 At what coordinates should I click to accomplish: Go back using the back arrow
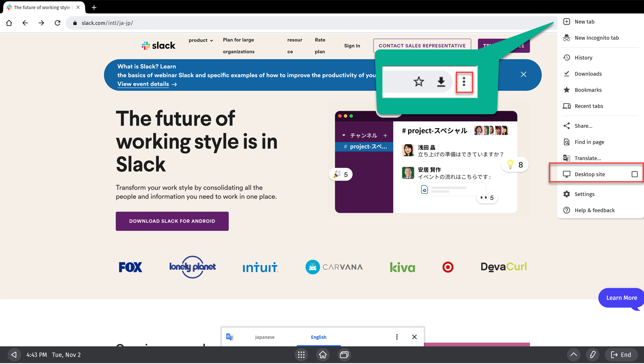pos(25,23)
